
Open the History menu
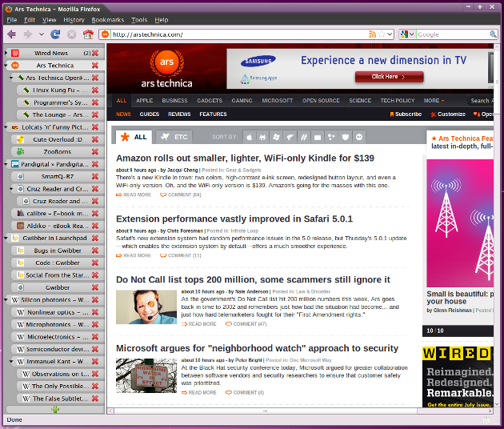click(74, 20)
